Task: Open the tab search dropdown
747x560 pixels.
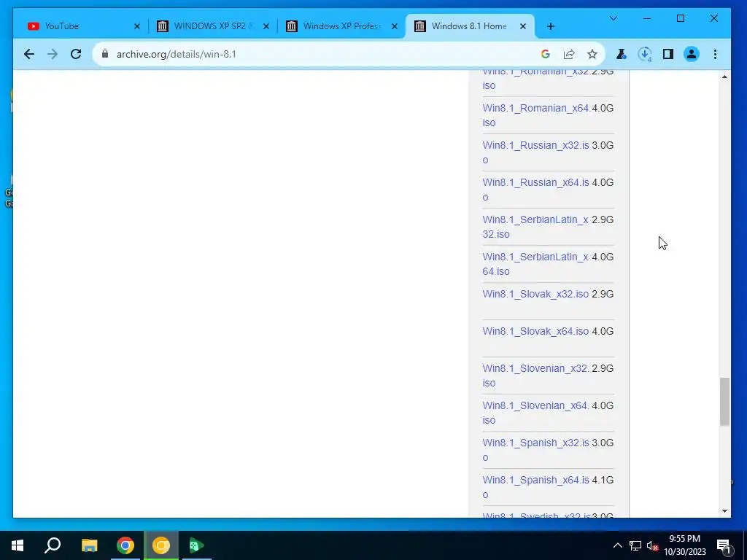Action: tap(614, 18)
